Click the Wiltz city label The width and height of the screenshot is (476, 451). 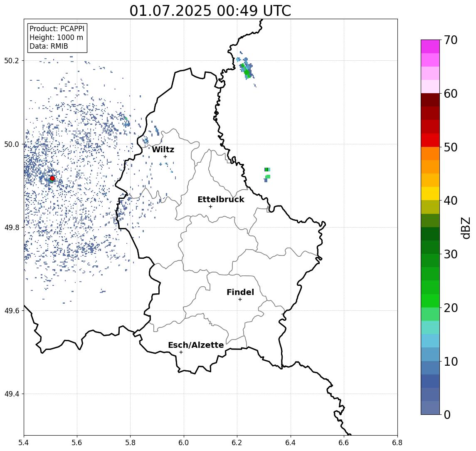(163, 149)
